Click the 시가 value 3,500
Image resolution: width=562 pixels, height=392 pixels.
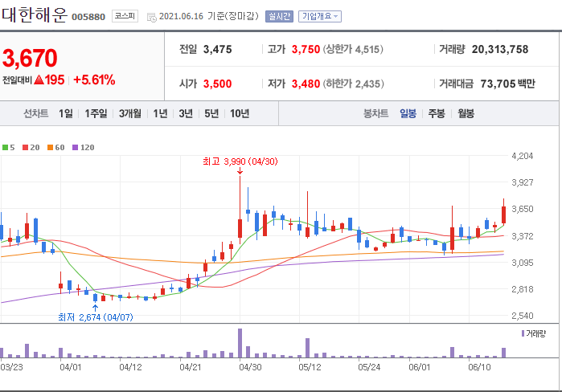click(x=218, y=84)
